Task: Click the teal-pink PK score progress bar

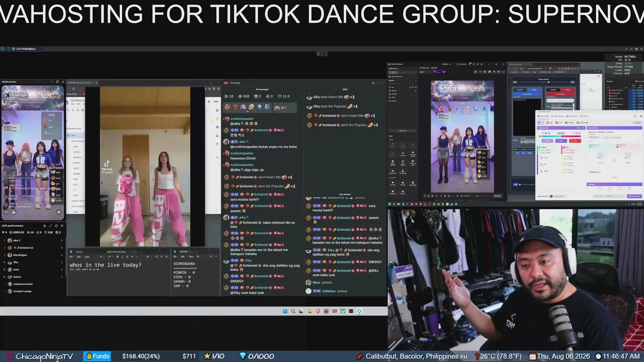Action: (x=561, y=136)
